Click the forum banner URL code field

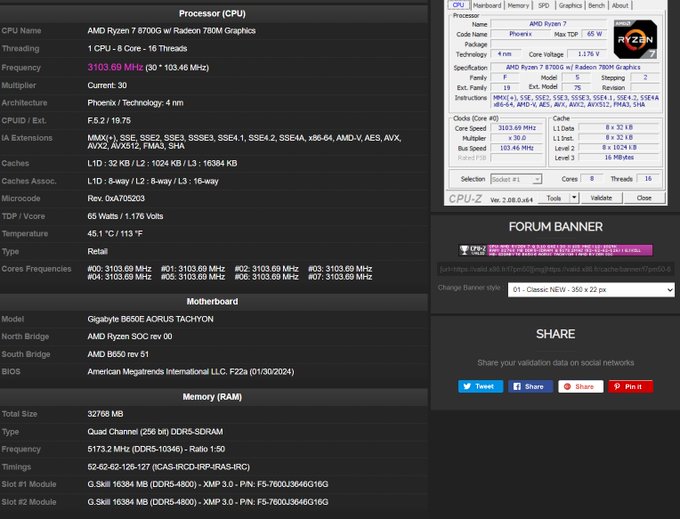coord(556,269)
